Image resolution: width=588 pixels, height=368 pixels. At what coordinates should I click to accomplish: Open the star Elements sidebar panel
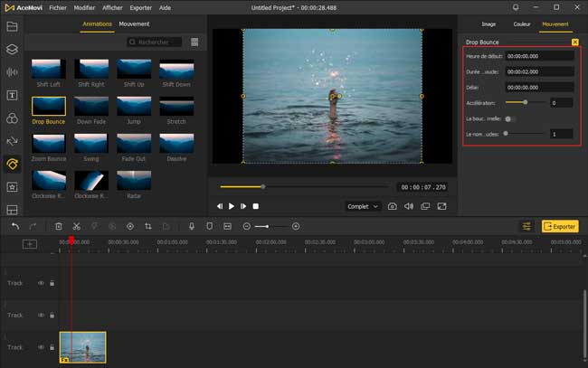(12, 187)
